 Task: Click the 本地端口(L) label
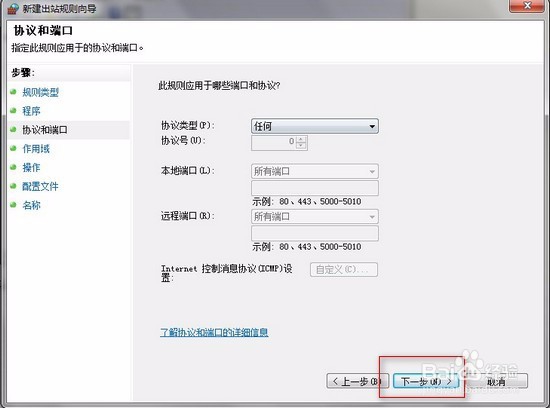187,170
